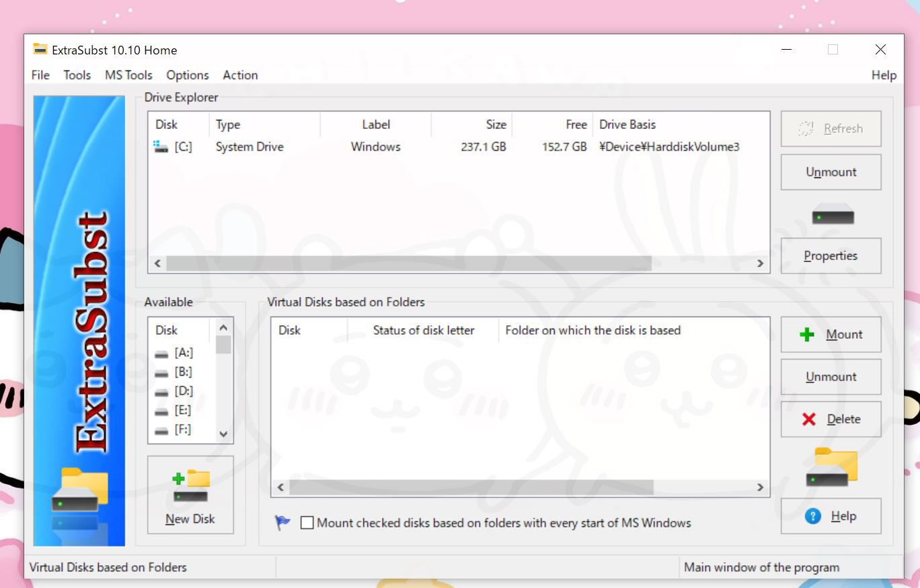
Task: Select the A: drive icon in Available list
Action: [x=161, y=353]
